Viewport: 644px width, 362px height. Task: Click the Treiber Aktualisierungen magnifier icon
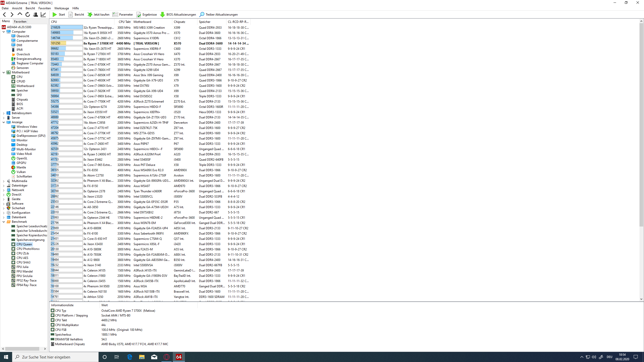tap(202, 15)
